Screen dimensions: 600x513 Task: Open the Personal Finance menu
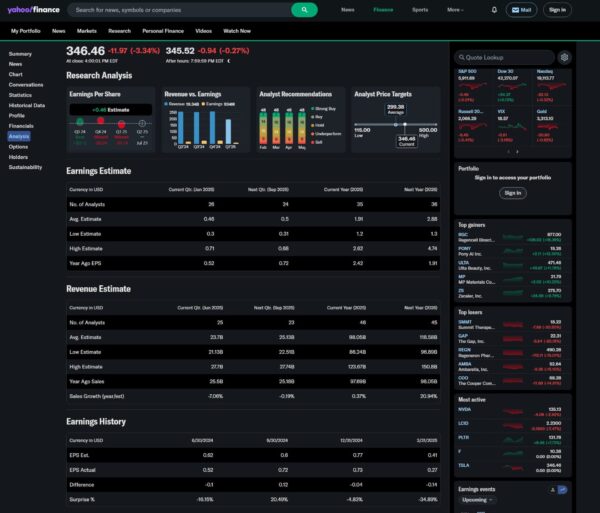(x=163, y=31)
